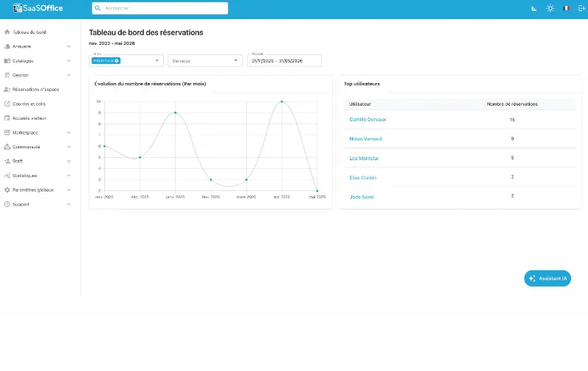Click the Réservations d'espace icon
Image resolution: width=588 pixels, height=371 pixels.
click(x=7, y=89)
